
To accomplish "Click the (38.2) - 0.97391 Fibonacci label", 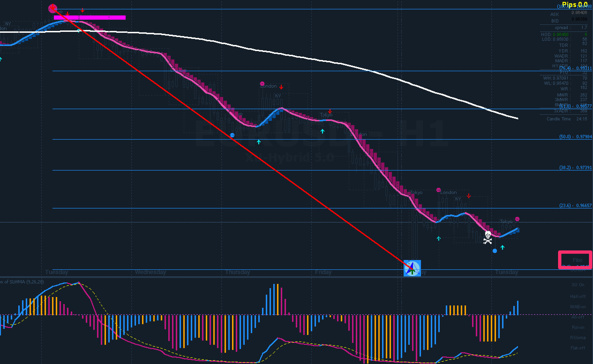I will click(x=575, y=167).
